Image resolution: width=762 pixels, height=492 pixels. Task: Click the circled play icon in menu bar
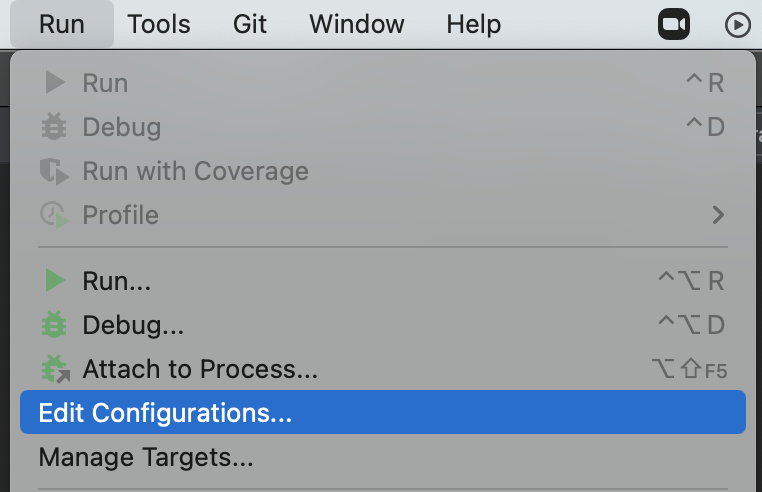(738, 24)
